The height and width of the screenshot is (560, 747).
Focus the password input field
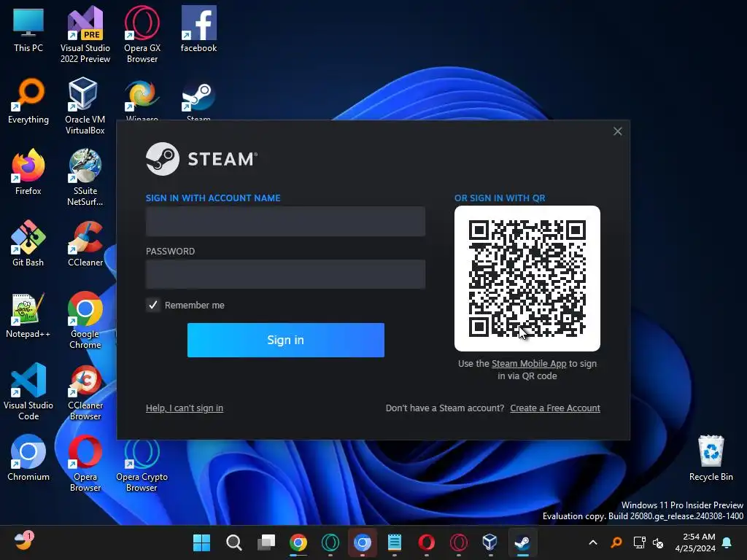point(285,274)
